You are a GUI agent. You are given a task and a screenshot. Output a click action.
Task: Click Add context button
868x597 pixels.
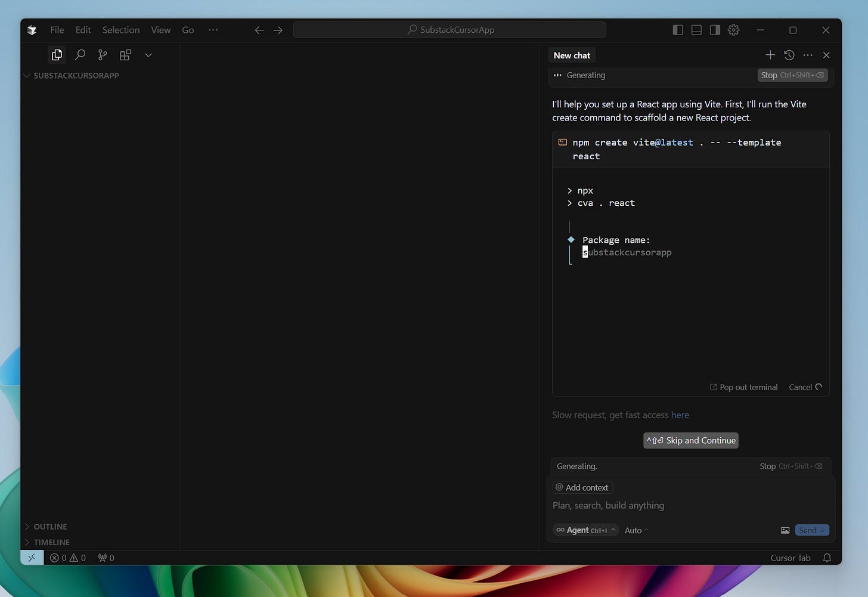(582, 487)
